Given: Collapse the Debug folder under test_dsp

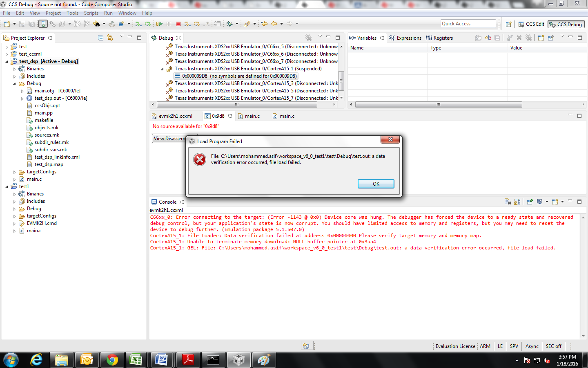Looking at the screenshot, I should point(14,84).
